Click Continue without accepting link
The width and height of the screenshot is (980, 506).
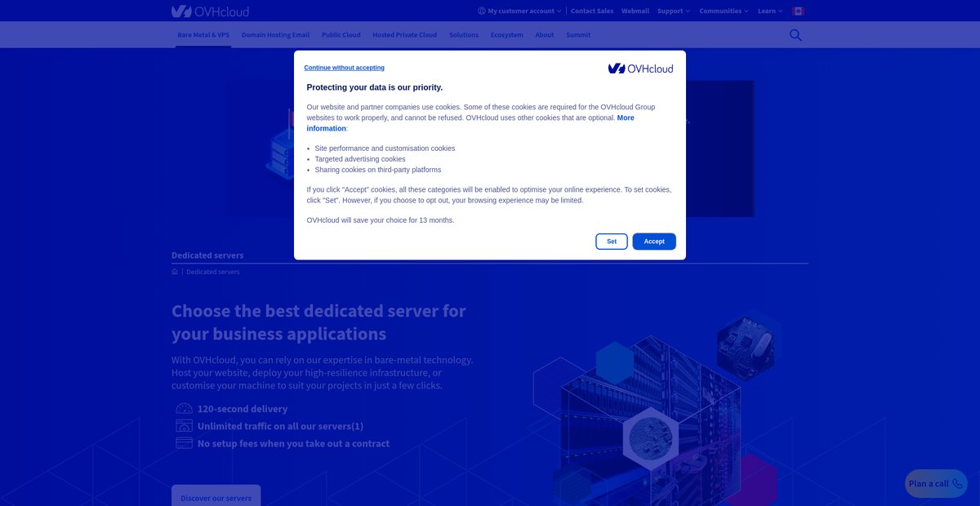pyautogui.click(x=344, y=68)
